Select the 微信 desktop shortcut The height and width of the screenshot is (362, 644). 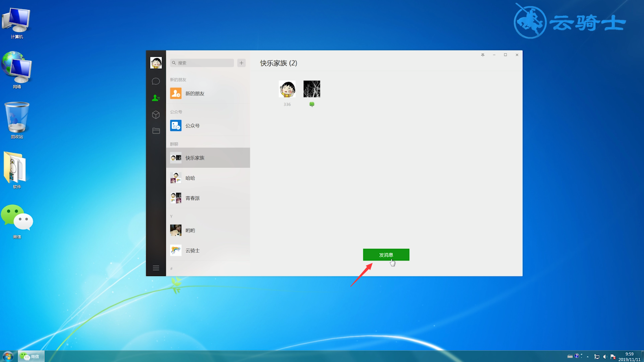[x=17, y=221]
